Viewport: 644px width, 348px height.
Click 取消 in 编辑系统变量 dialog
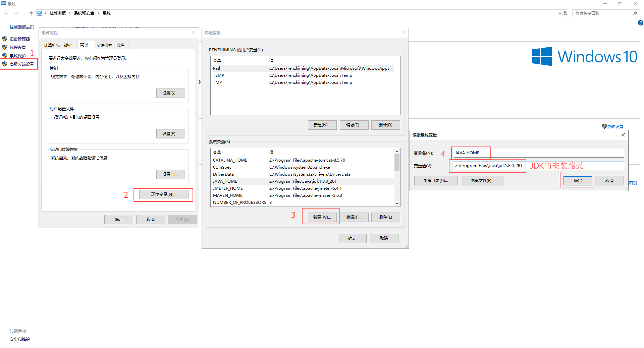point(609,181)
